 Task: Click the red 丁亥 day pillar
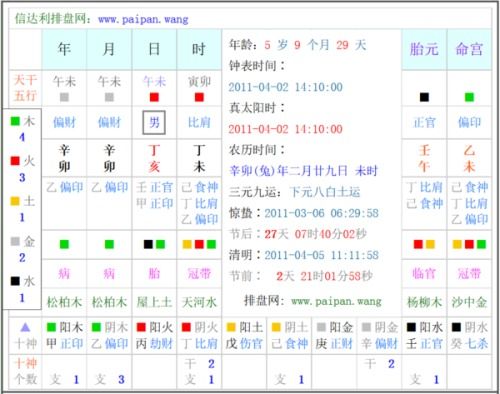pos(154,158)
